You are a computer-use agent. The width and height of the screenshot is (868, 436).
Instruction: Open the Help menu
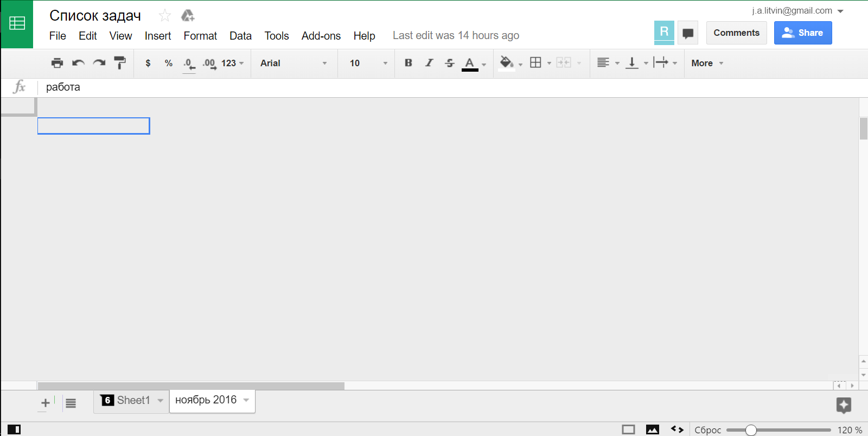(x=364, y=36)
